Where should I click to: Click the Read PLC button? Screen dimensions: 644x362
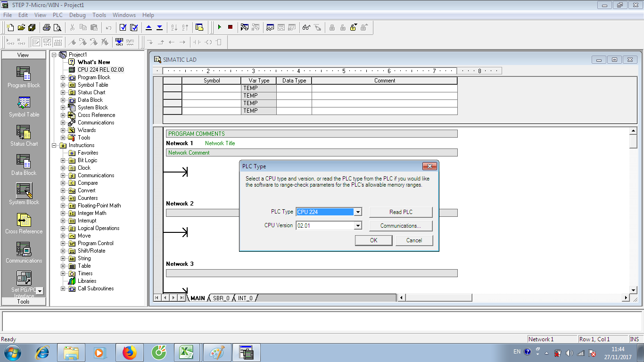point(400,212)
